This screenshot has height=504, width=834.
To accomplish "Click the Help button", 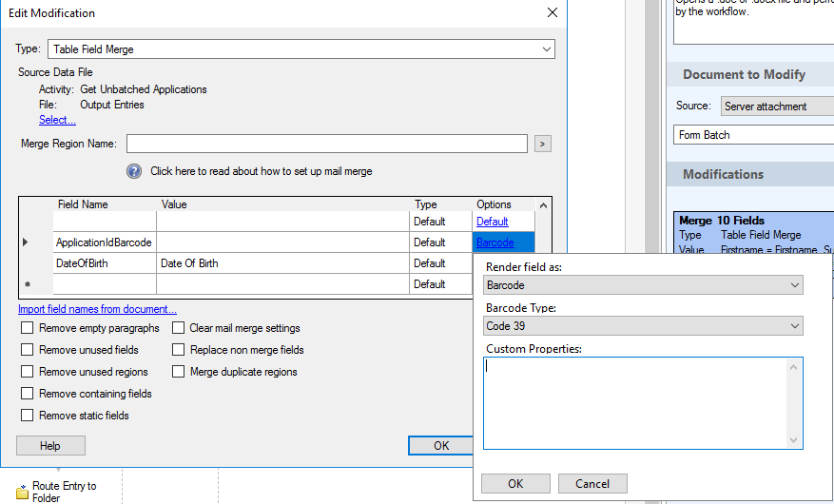I will pos(50,446).
